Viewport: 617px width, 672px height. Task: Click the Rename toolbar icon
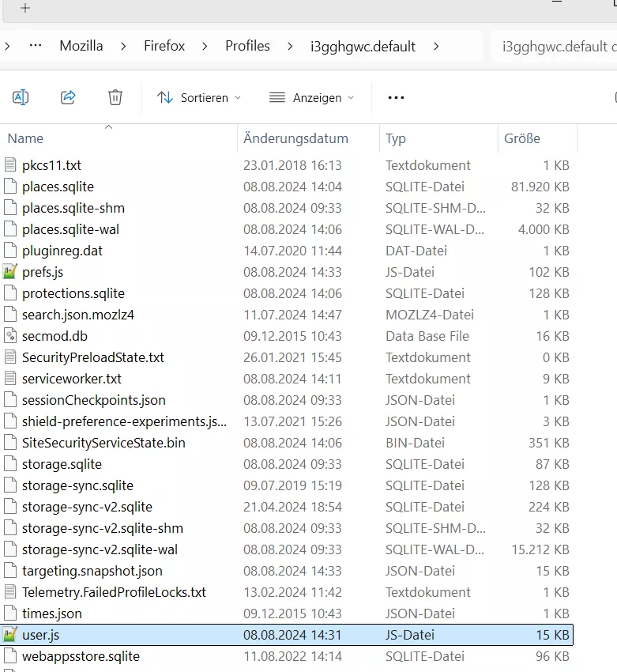pyautogui.click(x=21, y=97)
